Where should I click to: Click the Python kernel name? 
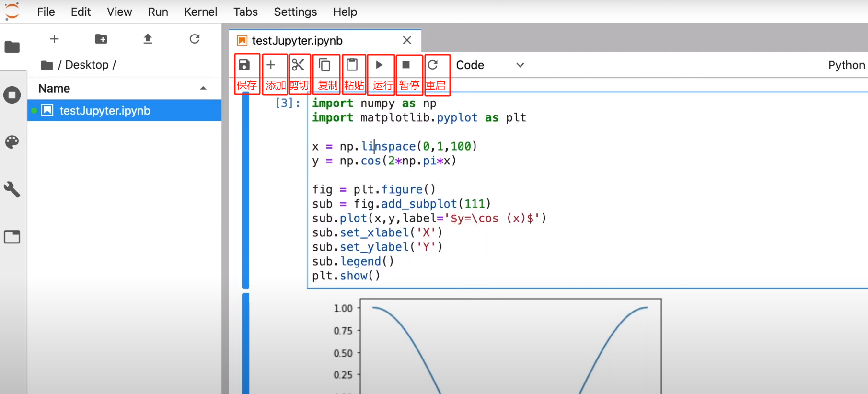coord(846,65)
